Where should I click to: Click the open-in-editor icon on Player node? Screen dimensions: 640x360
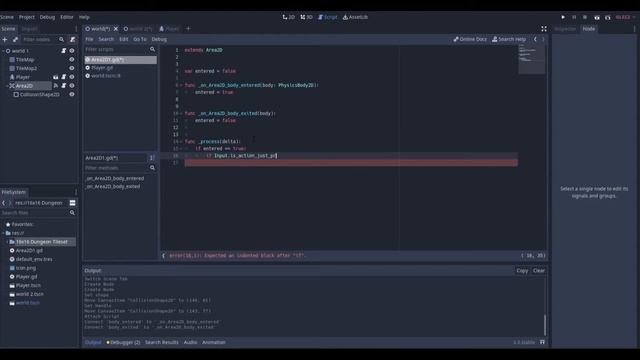click(x=56, y=77)
